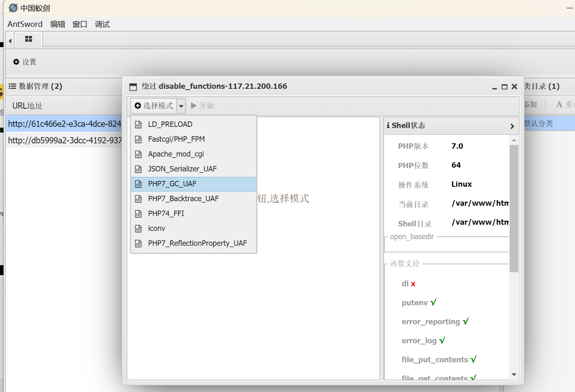Click the gear icon next to 设置
575x392 pixels.
pos(16,62)
